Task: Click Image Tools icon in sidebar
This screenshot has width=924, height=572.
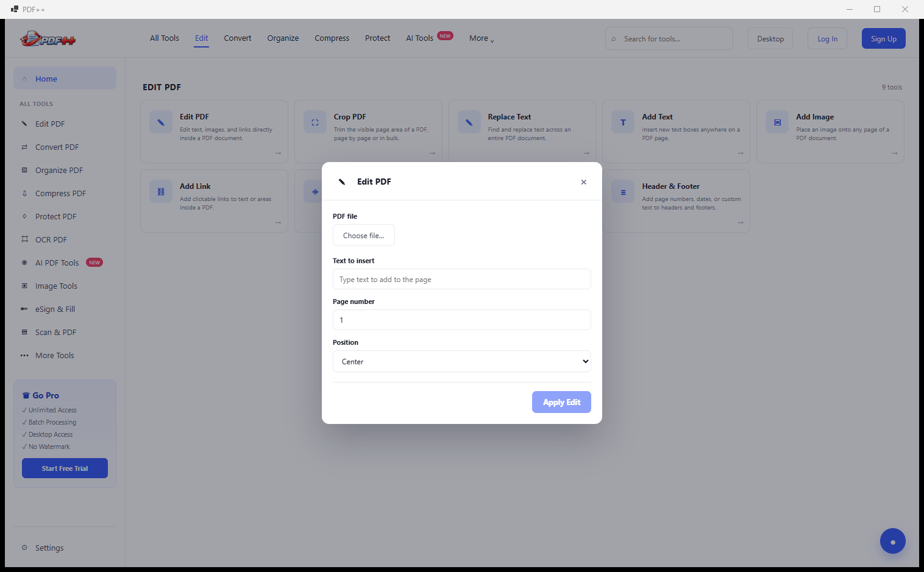Action: (24, 286)
